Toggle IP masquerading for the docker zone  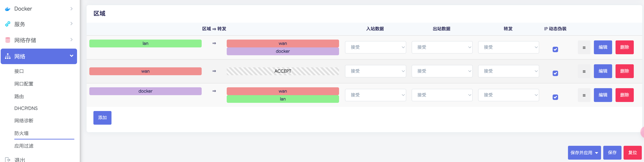click(x=555, y=97)
